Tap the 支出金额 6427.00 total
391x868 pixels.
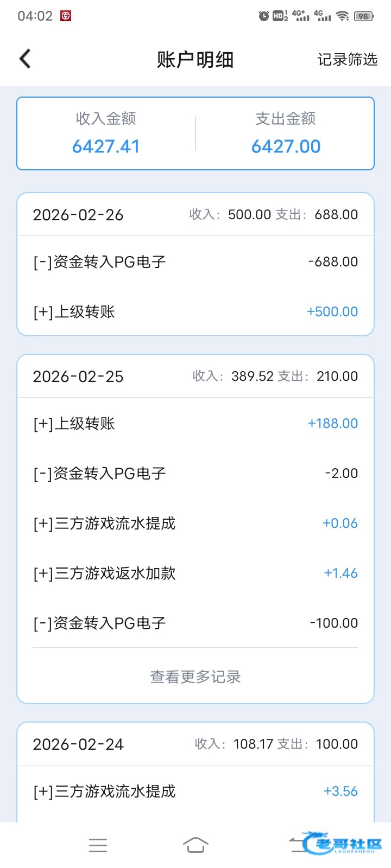286,134
